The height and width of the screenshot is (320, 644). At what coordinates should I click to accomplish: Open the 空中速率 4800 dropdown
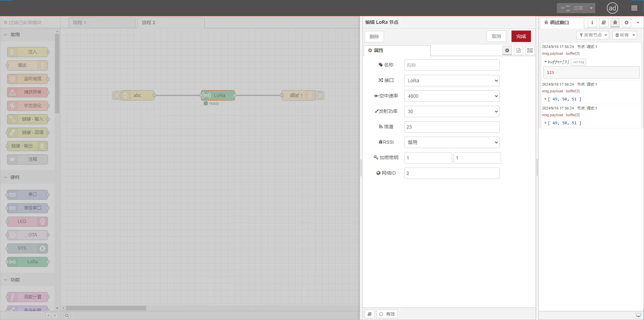tap(451, 96)
